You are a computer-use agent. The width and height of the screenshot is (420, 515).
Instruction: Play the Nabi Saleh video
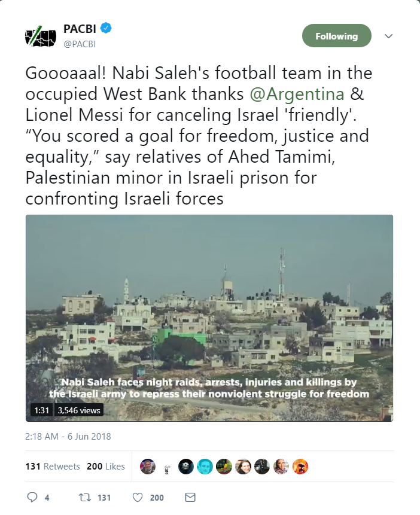coord(209,318)
